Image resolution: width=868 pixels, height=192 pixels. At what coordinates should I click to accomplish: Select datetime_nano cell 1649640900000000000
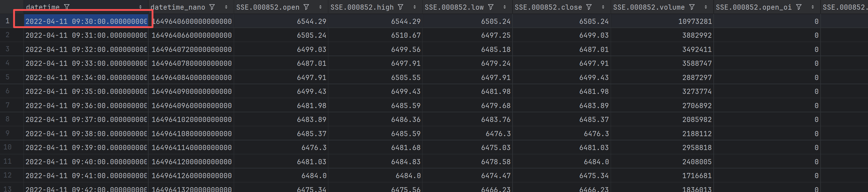click(191, 91)
